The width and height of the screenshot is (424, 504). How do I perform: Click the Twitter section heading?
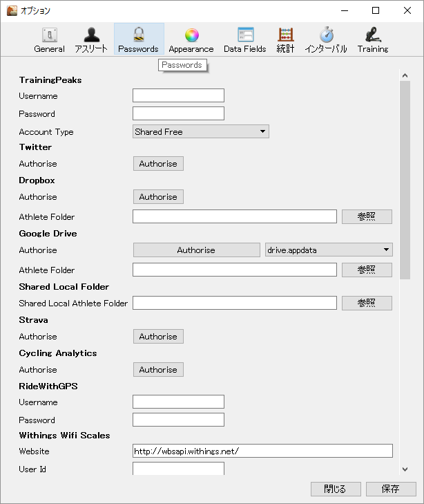pyautogui.click(x=35, y=147)
